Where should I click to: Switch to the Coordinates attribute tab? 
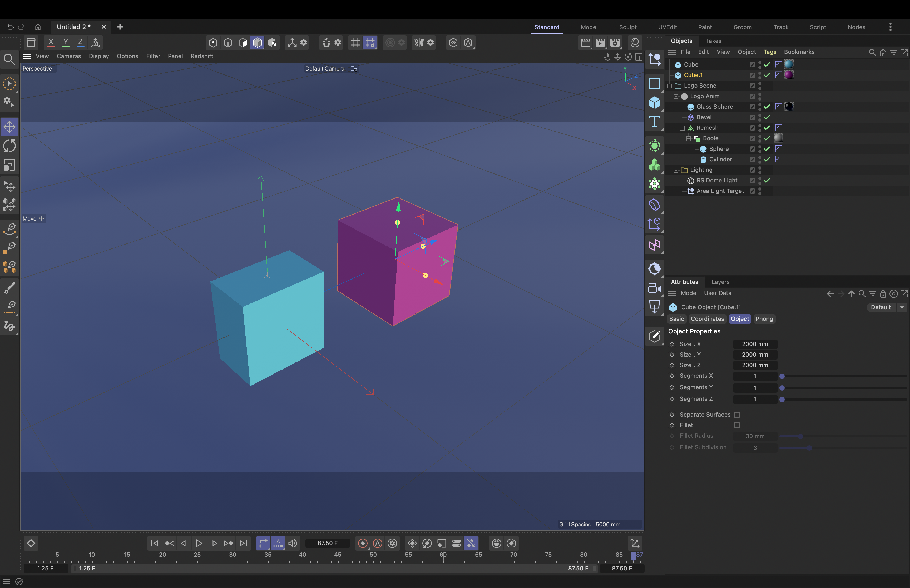coord(707,319)
